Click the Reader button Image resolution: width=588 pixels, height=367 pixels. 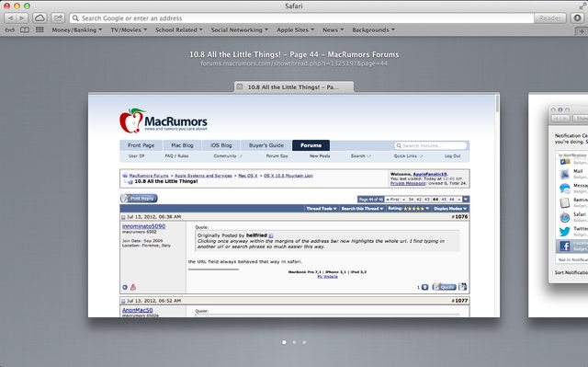[549, 18]
